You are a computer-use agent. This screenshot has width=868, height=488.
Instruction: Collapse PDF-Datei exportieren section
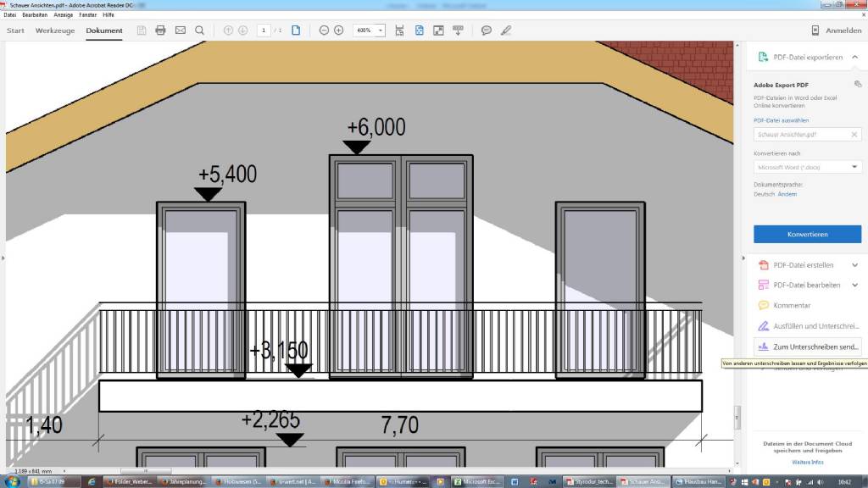(854, 57)
